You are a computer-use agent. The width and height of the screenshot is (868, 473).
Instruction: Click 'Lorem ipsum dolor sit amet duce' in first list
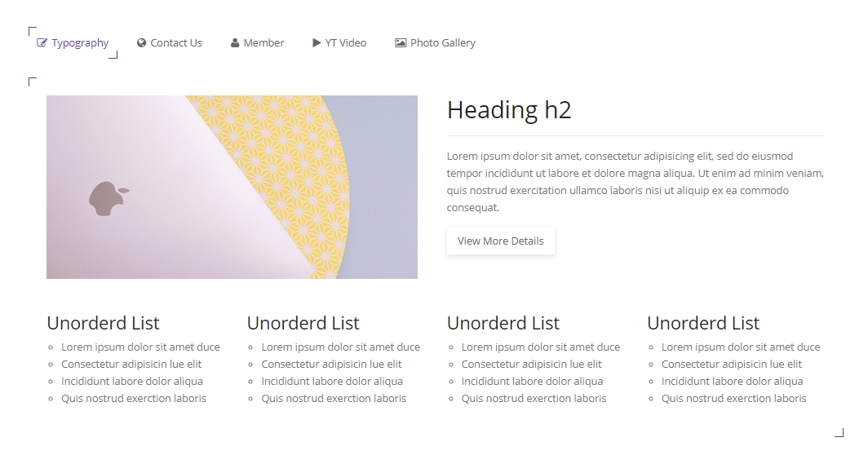[x=140, y=347]
